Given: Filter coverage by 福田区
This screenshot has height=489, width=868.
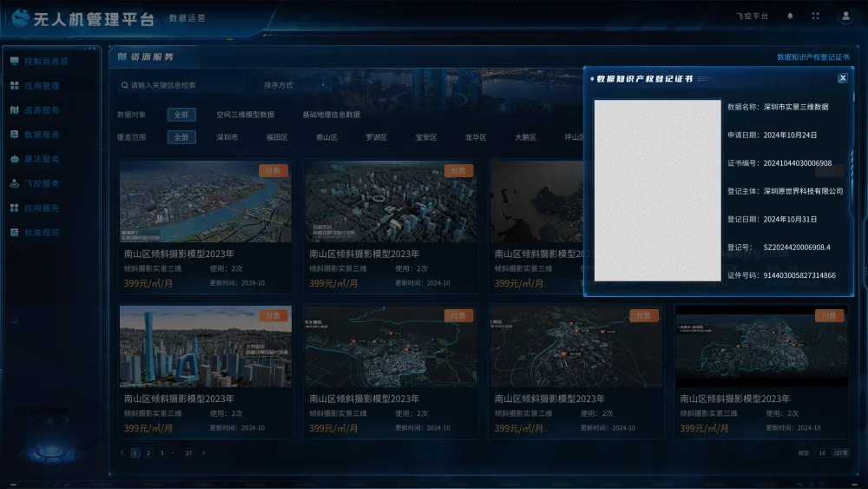Looking at the screenshot, I should pos(277,137).
